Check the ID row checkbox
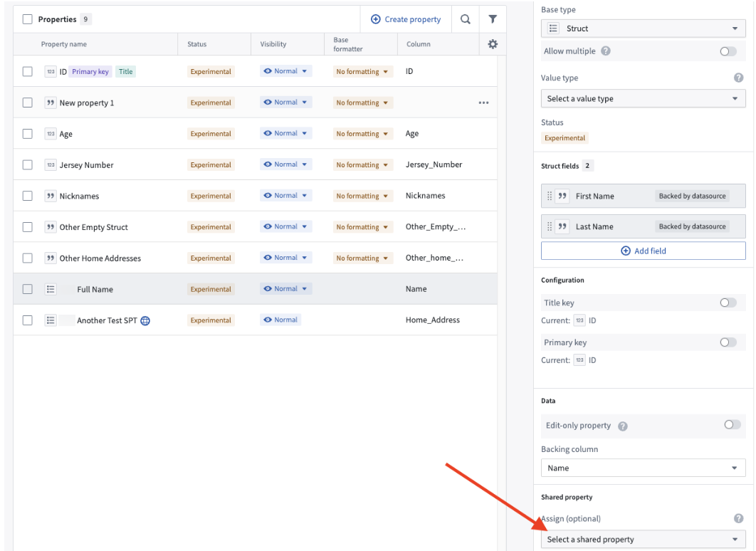Image resolution: width=756 pixels, height=551 pixels. [x=28, y=71]
